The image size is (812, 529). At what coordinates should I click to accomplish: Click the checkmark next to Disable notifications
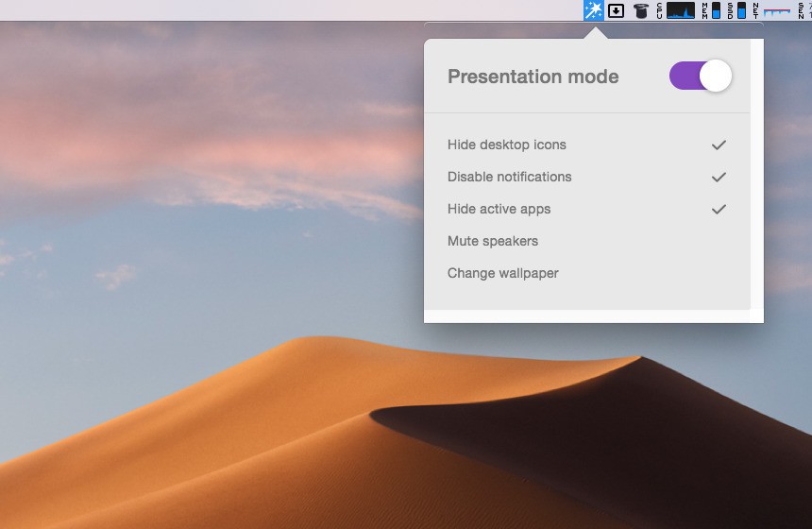coord(719,177)
